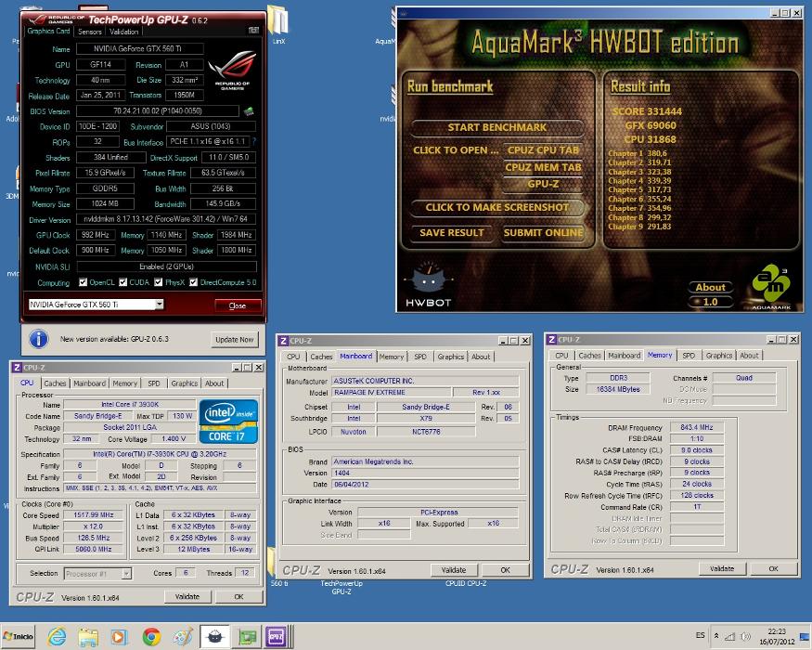The width and height of the screenshot is (812, 650).
Task: Click the About button in AquaMark
Action: pyautogui.click(x=710, y=287)
